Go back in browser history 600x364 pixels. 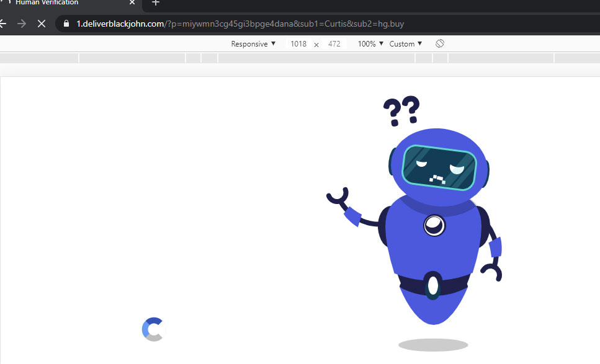coord(2,24)
